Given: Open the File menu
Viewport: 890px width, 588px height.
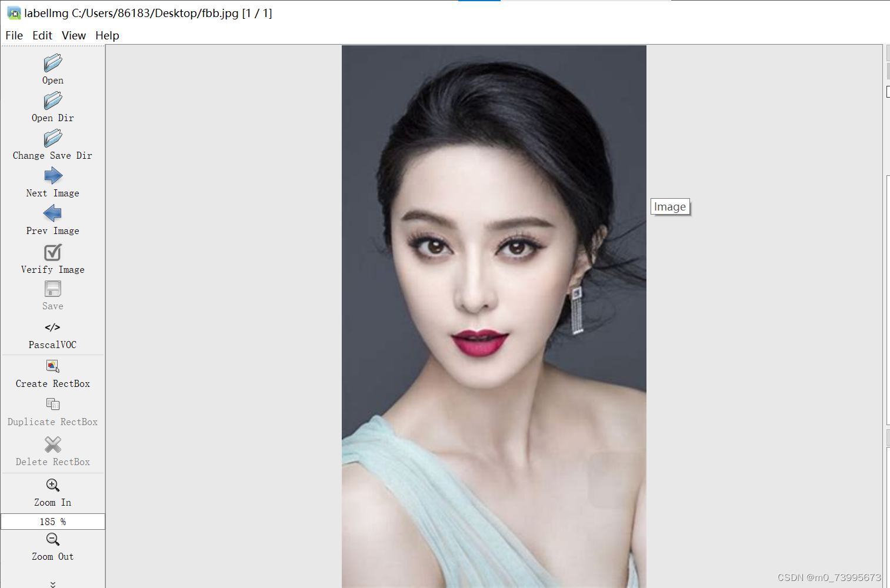Looking at the screenshot, I should click(x=14, y=35).
